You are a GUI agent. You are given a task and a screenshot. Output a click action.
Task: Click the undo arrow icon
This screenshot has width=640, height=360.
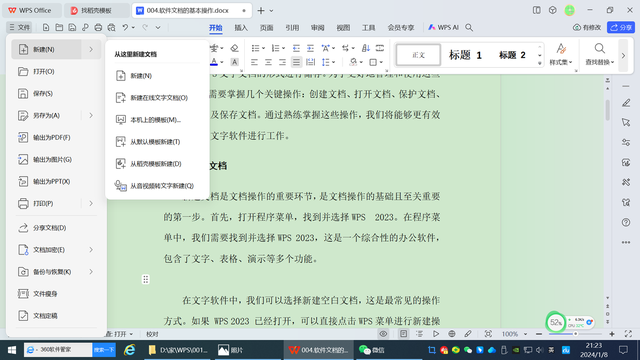[125, 27]
